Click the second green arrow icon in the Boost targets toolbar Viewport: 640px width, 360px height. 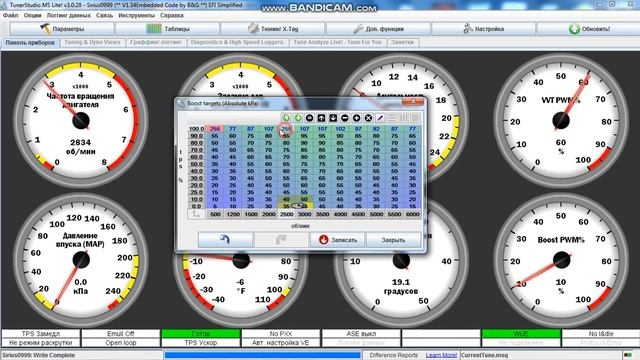coord(298,118)
